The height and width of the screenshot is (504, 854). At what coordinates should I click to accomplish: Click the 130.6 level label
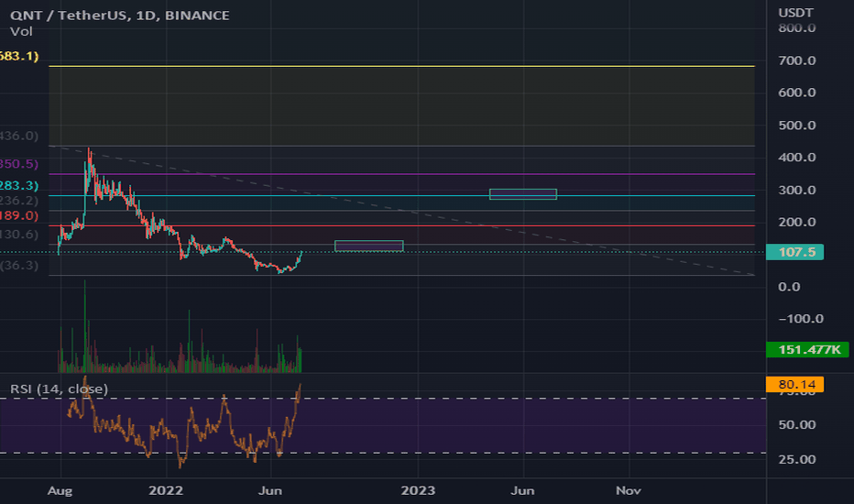[19, 235]
